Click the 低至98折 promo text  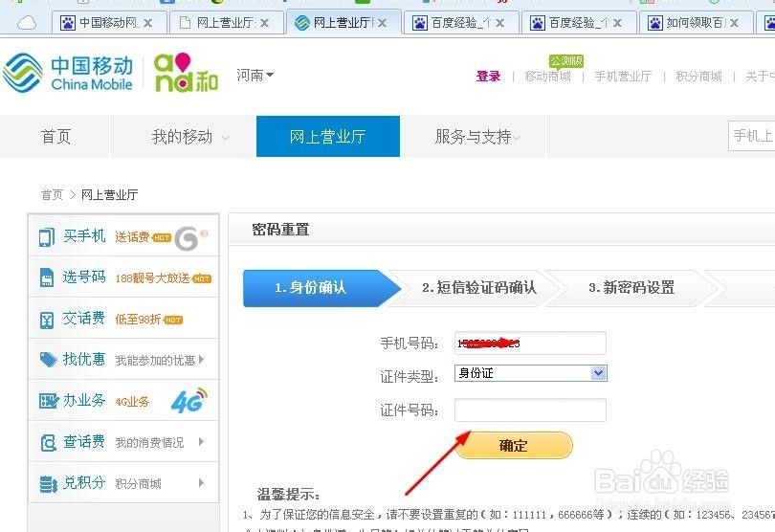coord(138,320)
